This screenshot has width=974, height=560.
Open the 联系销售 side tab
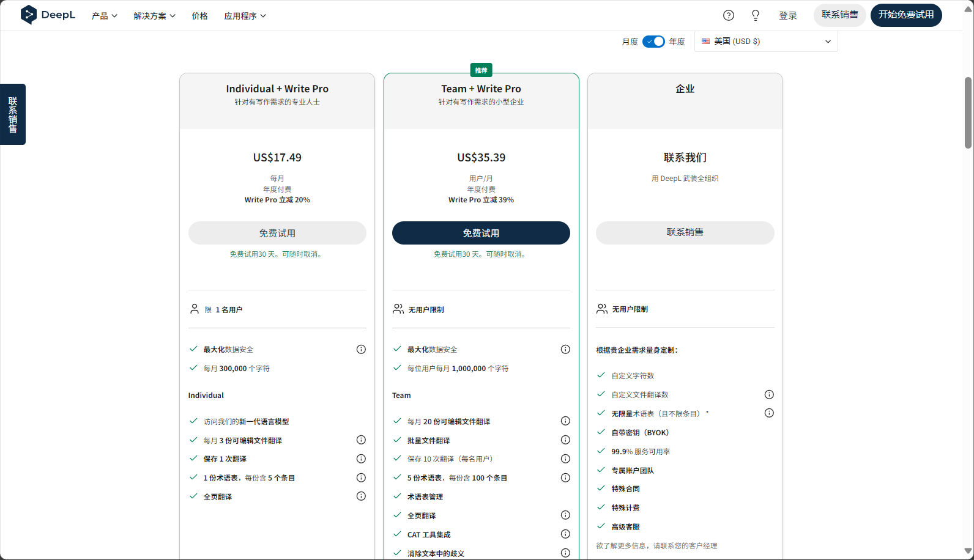pyautogui.click(x=13, y=114)
